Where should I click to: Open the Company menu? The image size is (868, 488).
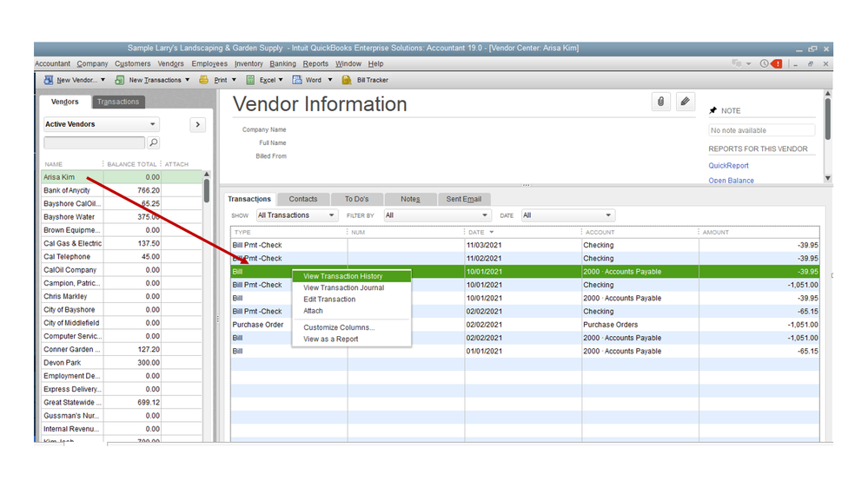tap(92, 63)
